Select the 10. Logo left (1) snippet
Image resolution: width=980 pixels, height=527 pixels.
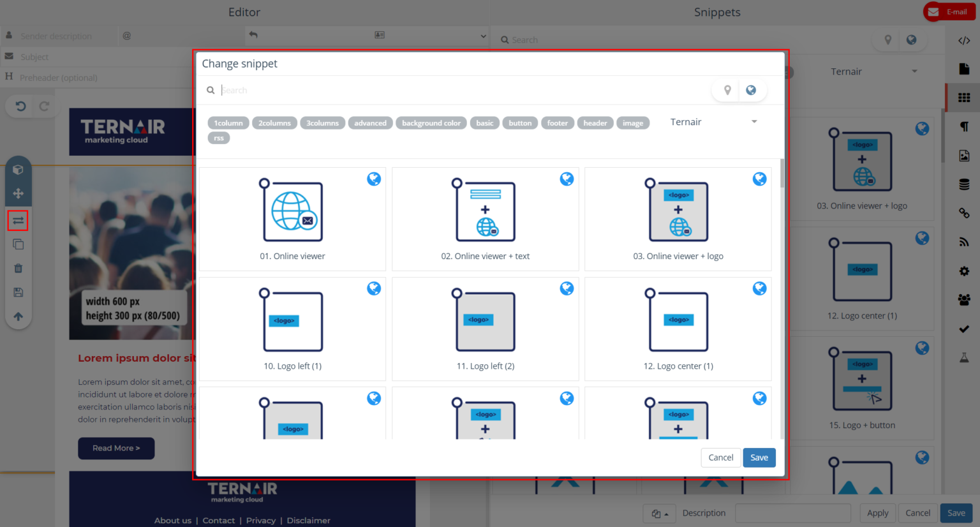click(x=292, y=329)
